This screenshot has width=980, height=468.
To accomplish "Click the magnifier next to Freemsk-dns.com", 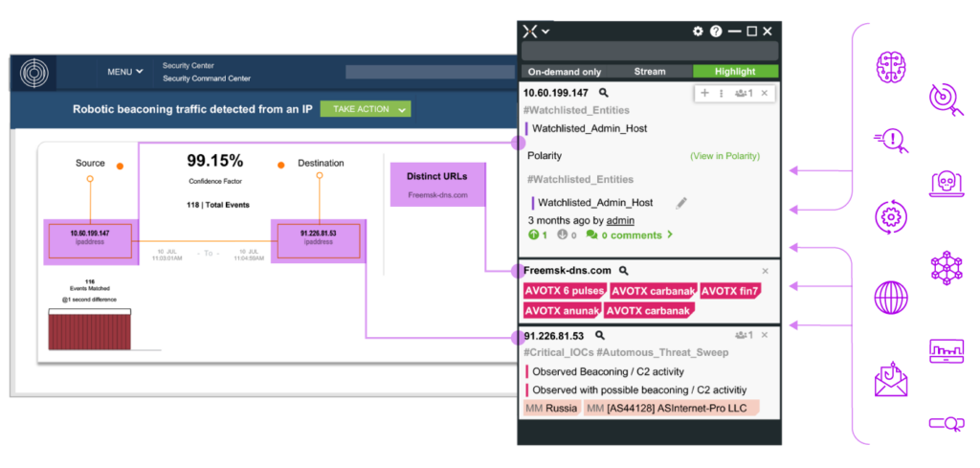I will click(x=624, y=271).
